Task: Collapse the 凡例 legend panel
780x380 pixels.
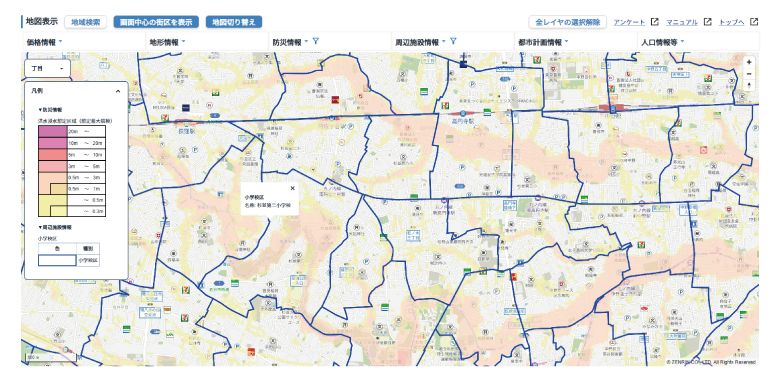Action: 118,91
